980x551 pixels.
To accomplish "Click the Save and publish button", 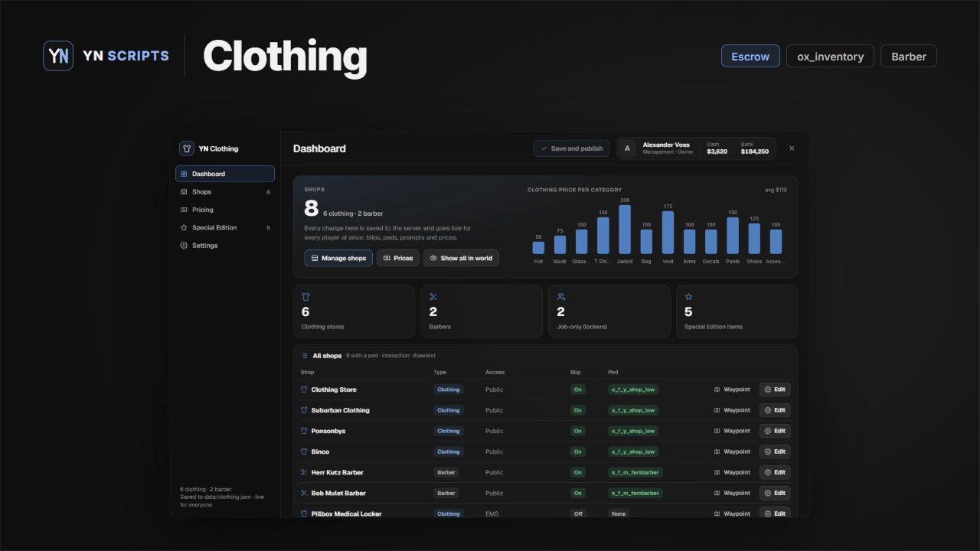I will coord(571,148).
